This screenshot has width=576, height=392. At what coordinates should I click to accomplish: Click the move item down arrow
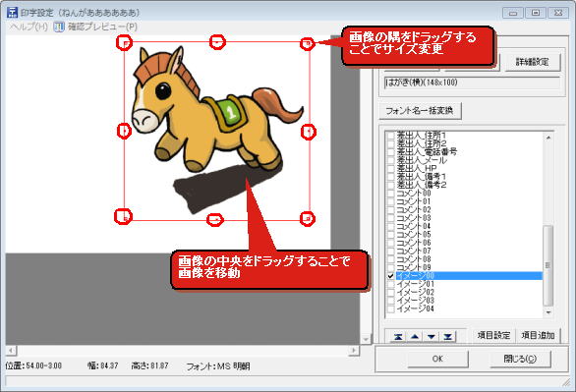point(432,336)
